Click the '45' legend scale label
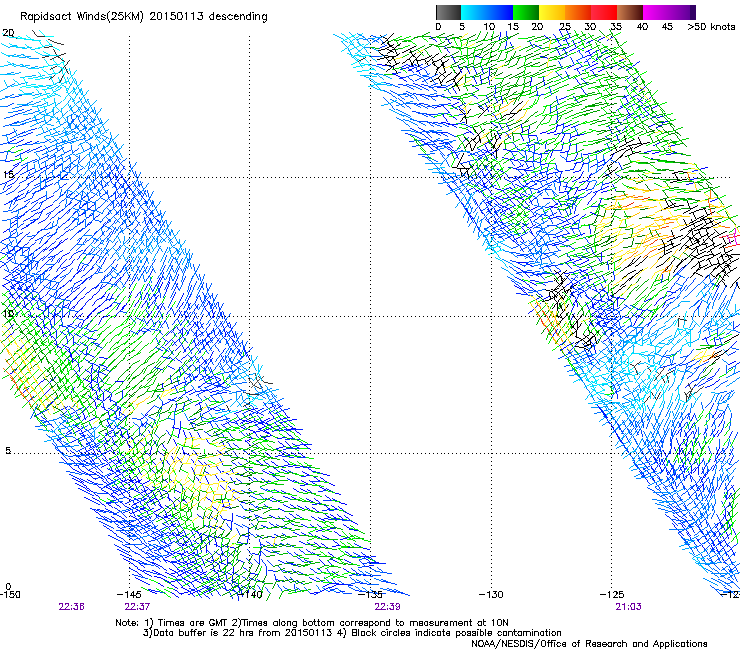The height and width of the screenshot is (650, 740). 667,26
